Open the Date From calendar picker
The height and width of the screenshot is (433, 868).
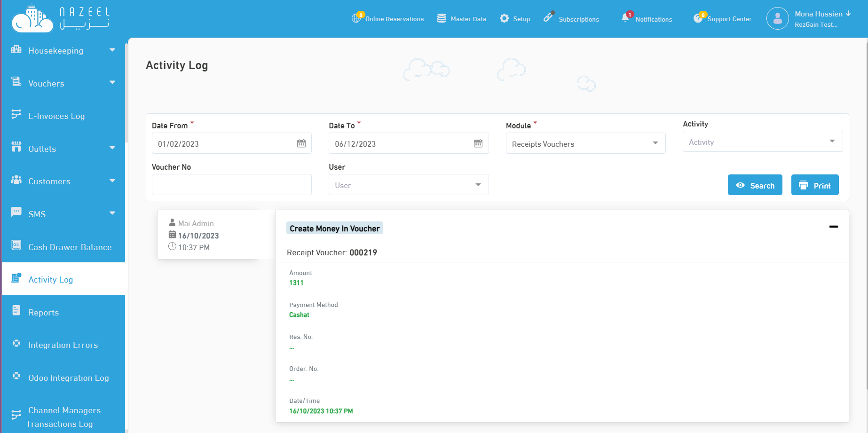[x=301, y=143]
